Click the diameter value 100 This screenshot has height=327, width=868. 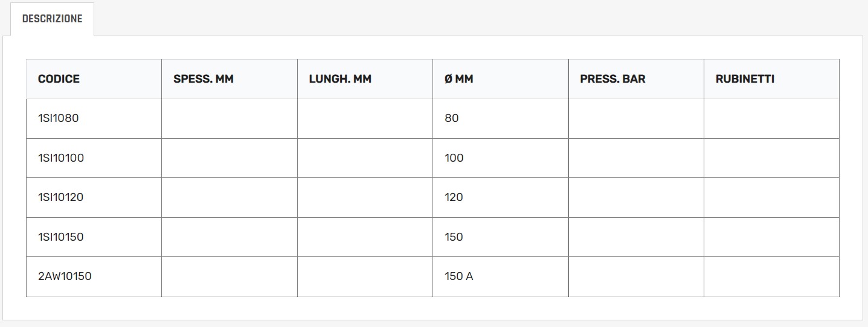pos(454,158)
